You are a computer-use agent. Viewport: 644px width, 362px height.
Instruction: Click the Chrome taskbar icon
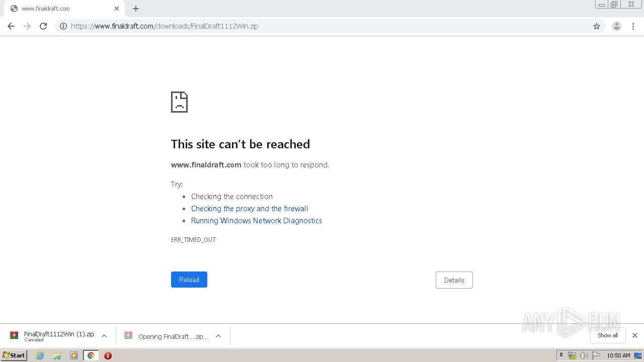click(x=91, y=355)
